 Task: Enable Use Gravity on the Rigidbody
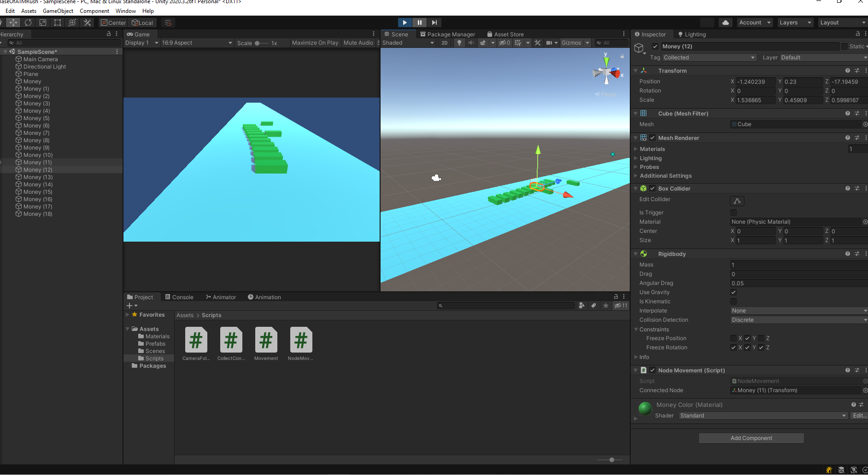733,292
